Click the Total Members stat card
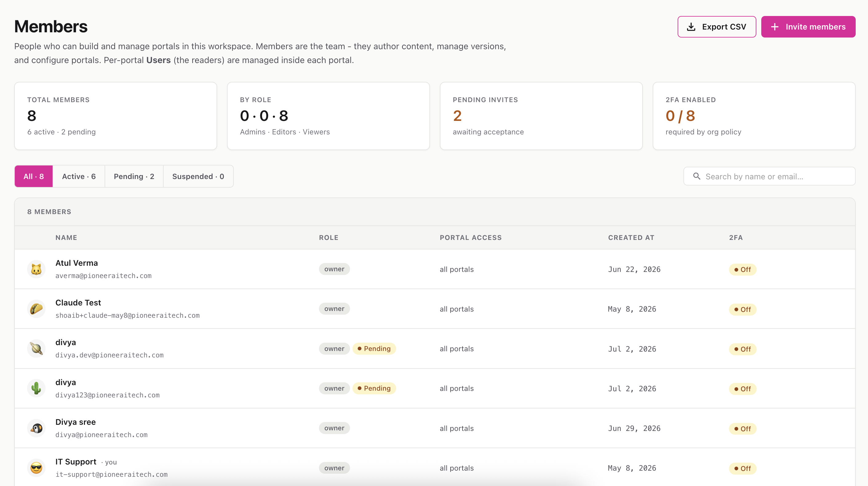The width and height of the screenshot is (868, 486). 116,116
